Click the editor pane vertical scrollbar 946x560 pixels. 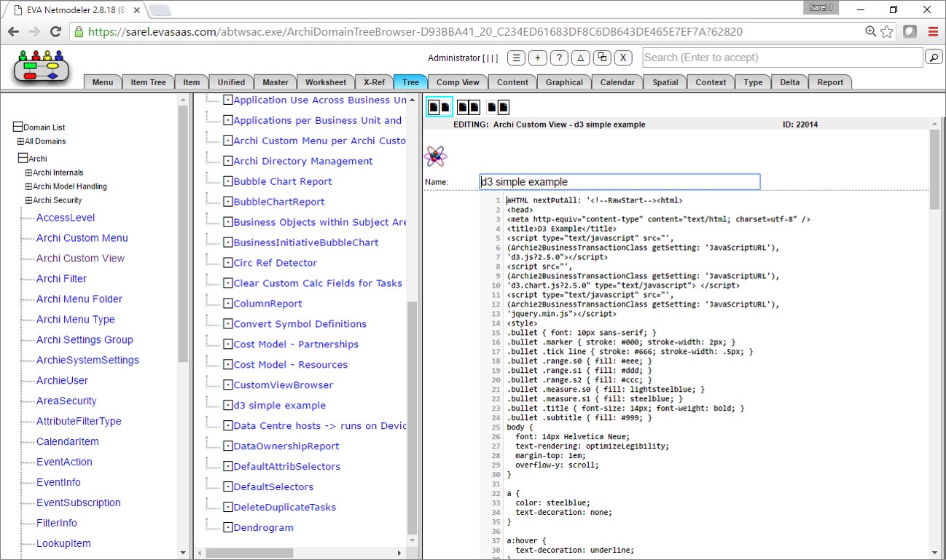(934, 170)
